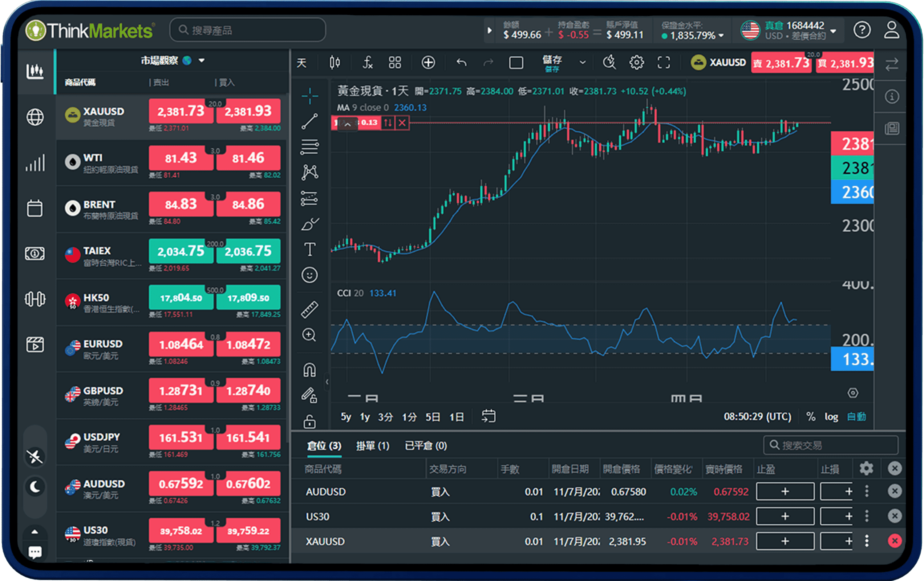The image size is (924, 581).
Task: Select the ruler measure tool
Action: pos(309,309)
